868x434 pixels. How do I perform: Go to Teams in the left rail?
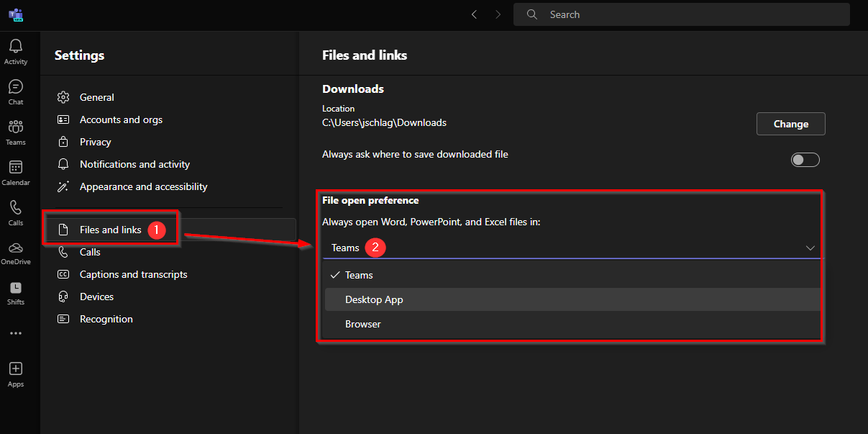click(x=16, y=132)
